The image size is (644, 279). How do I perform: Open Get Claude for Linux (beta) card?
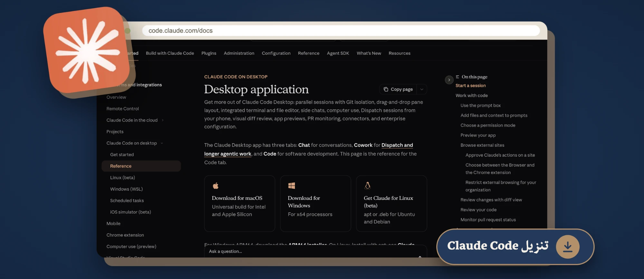pyautogui.click(x=392, y=203)
